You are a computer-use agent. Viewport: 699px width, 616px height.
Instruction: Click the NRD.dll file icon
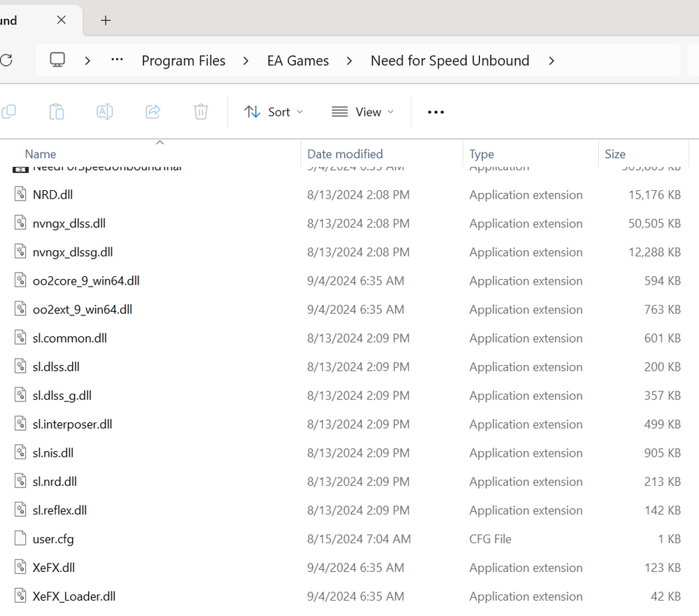pyautogui.click(x=20, y=194)
